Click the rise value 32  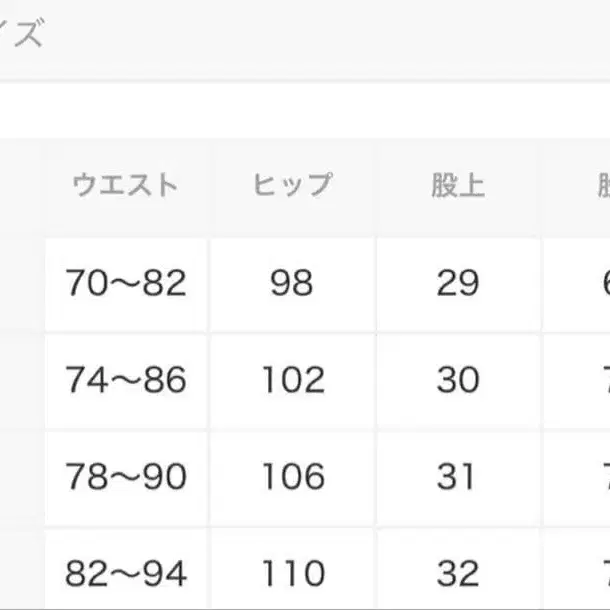(x=458, y=573)
